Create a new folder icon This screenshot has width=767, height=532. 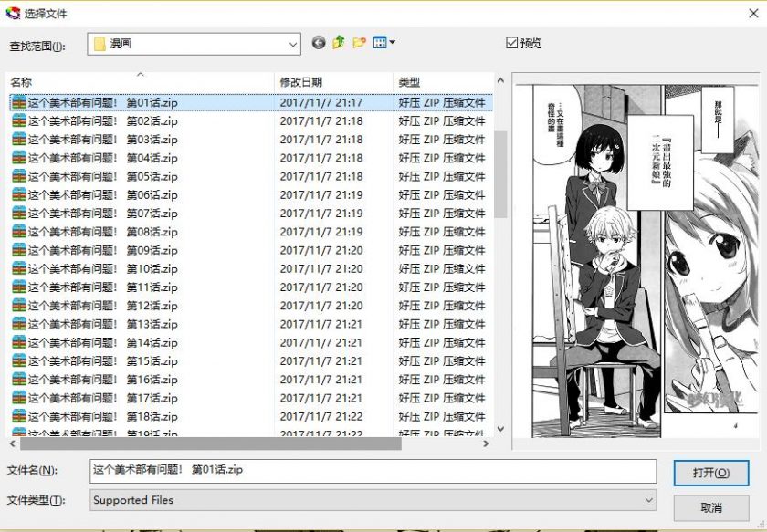(360, 43)
